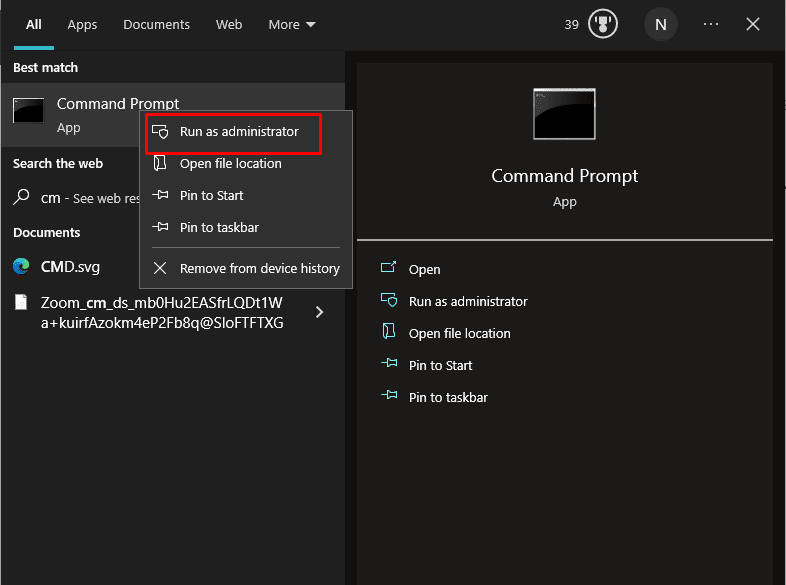
Task: Click the Documents section heading
Action: click(47, 233)
